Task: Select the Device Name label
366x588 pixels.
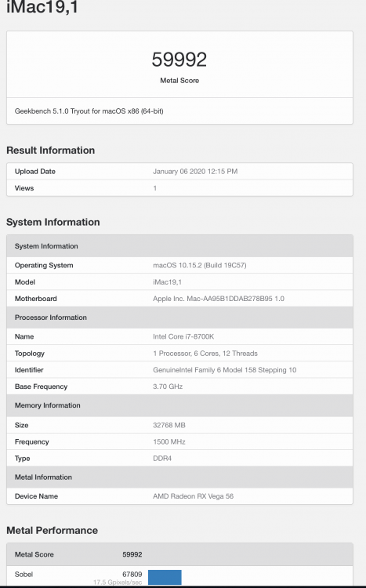Action: [36, 496]
